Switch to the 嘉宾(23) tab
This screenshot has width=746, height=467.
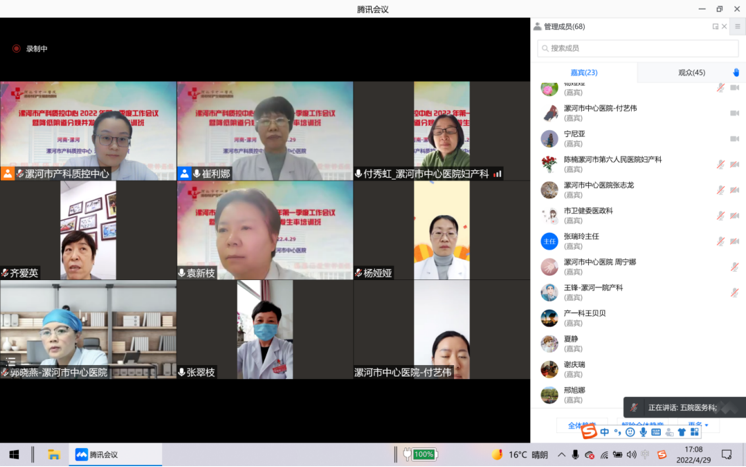pos(584,73)
